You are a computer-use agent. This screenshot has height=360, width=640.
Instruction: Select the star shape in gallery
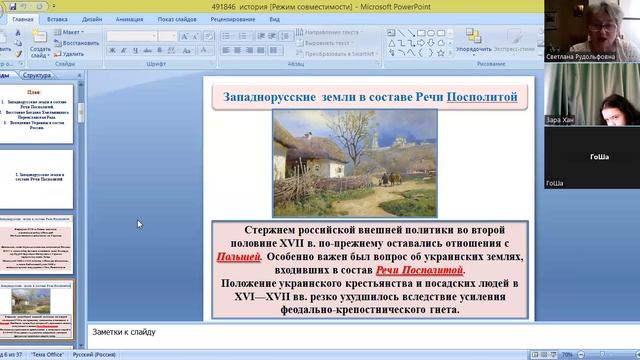pos(441,53)
